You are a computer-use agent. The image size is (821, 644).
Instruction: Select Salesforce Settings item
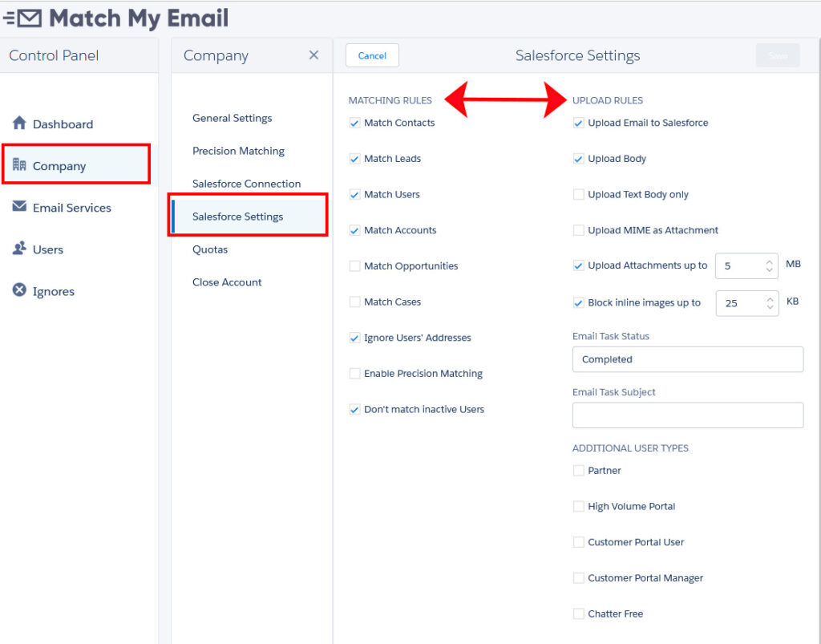249,215
